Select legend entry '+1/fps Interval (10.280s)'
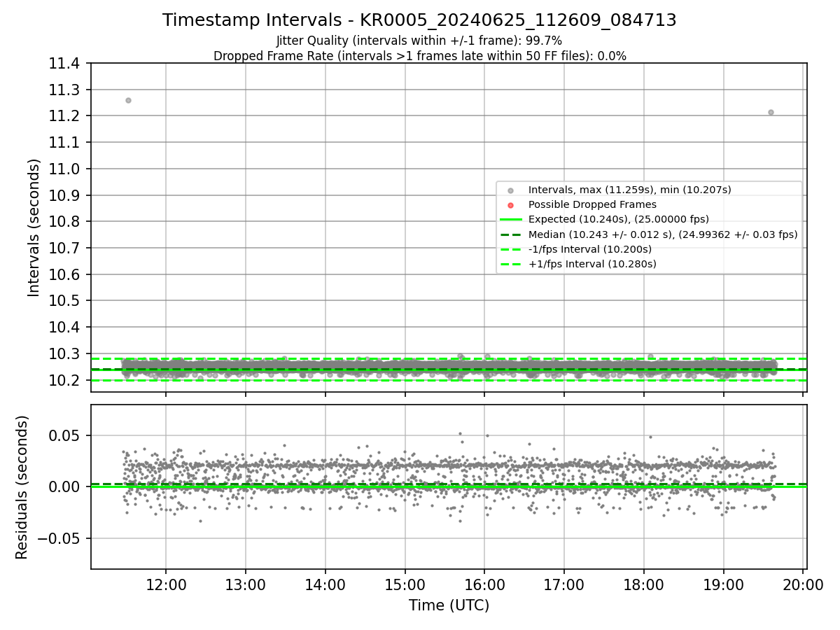 tap(592, 264)
